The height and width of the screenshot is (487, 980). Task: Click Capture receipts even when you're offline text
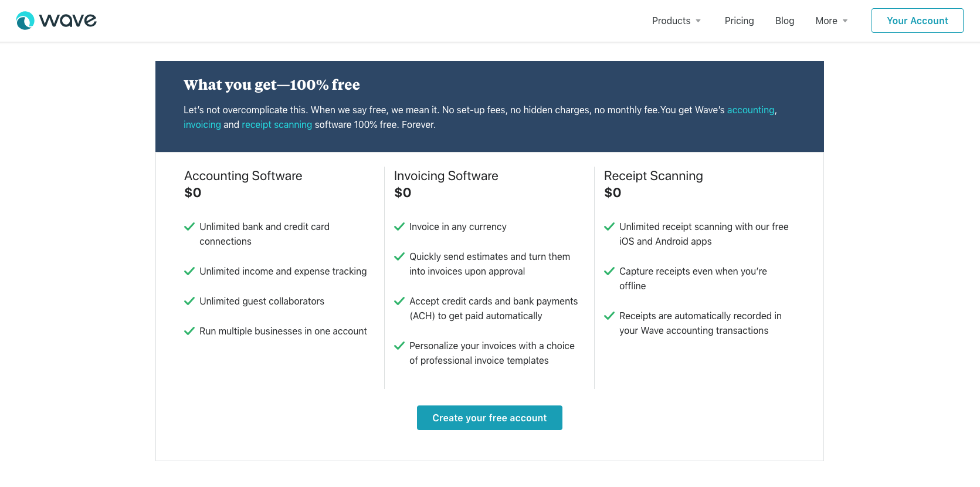(x=693, y=279)
